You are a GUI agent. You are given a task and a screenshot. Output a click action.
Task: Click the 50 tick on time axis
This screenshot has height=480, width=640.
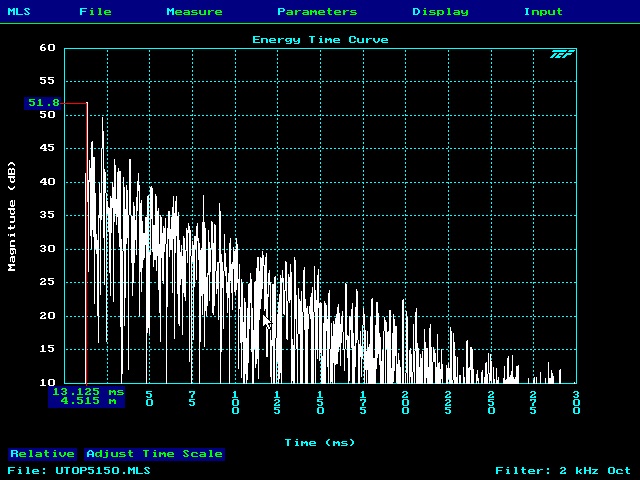[149, 399]
